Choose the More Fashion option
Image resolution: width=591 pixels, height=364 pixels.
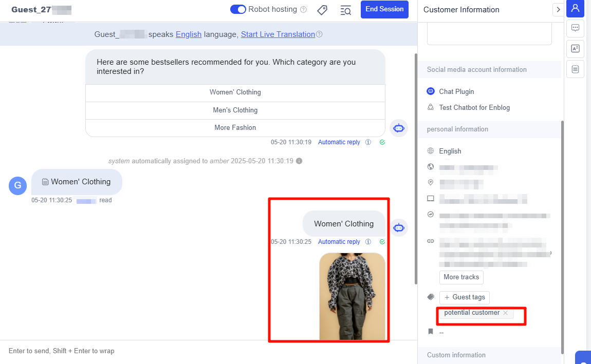(235, 127)
